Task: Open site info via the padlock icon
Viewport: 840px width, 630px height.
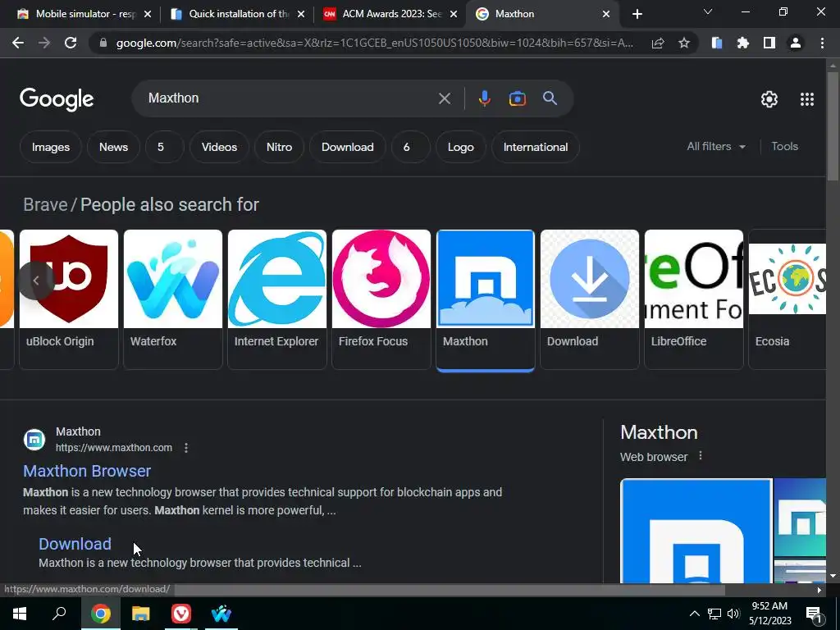Action: (103, 43)
